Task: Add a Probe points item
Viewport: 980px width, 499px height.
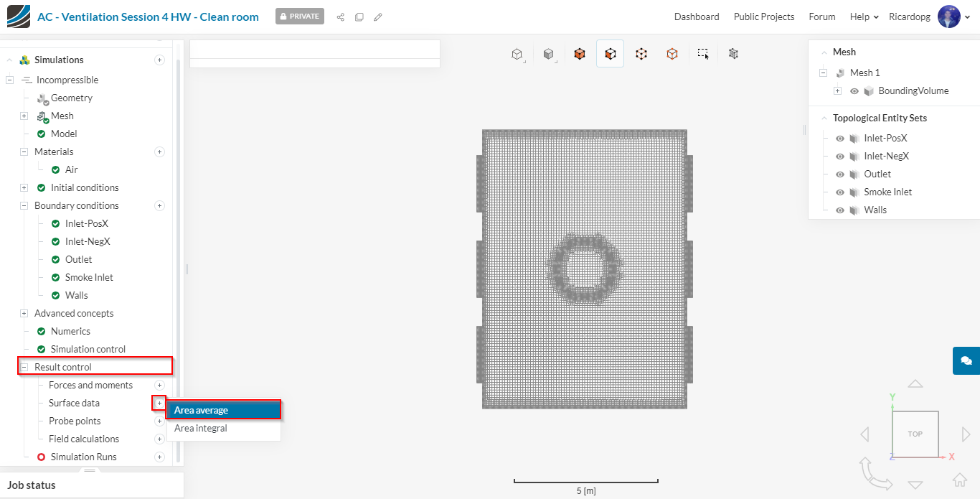Action: 160,421
